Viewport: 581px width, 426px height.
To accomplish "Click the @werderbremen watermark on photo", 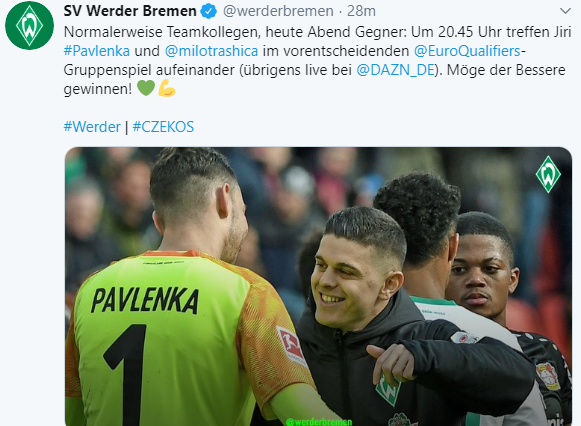I will pos(319,422).
